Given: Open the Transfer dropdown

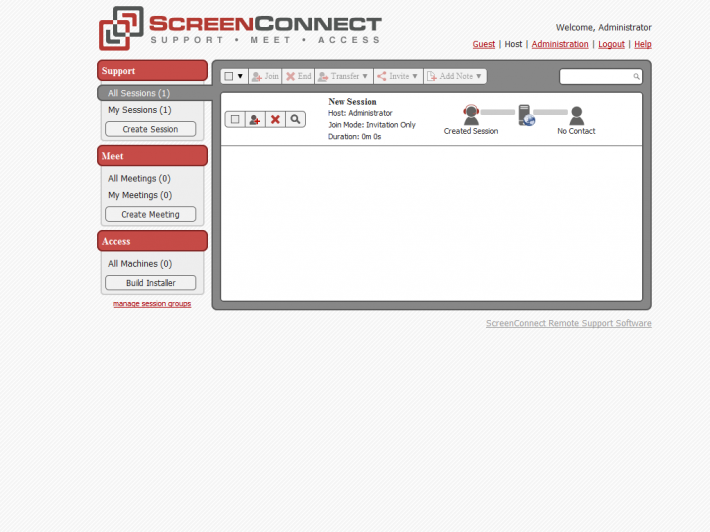Looking at the screenshot, I should 344,76.
